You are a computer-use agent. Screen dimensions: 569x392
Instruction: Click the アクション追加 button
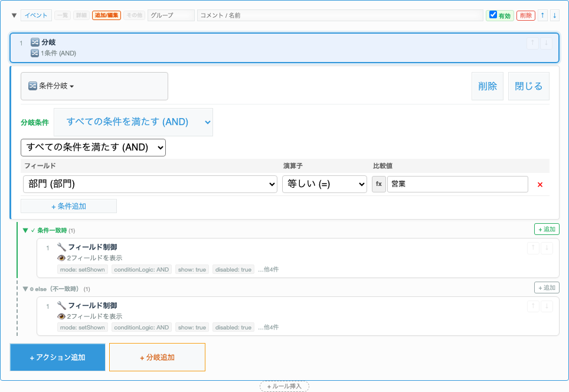[58, 357]
